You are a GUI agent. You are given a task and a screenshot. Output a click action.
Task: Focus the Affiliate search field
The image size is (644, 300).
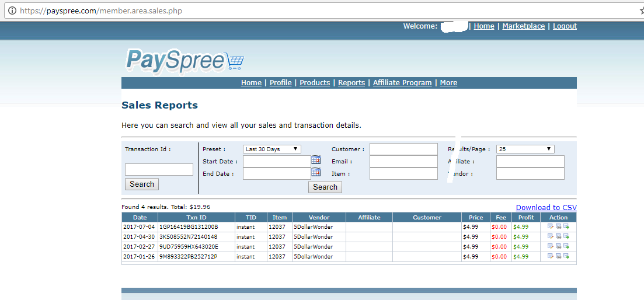pyautogui.click(x=530, y=161)
